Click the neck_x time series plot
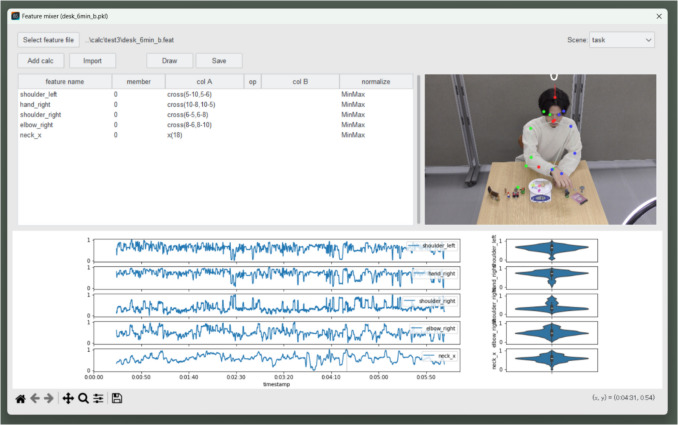 pos(277,360)
